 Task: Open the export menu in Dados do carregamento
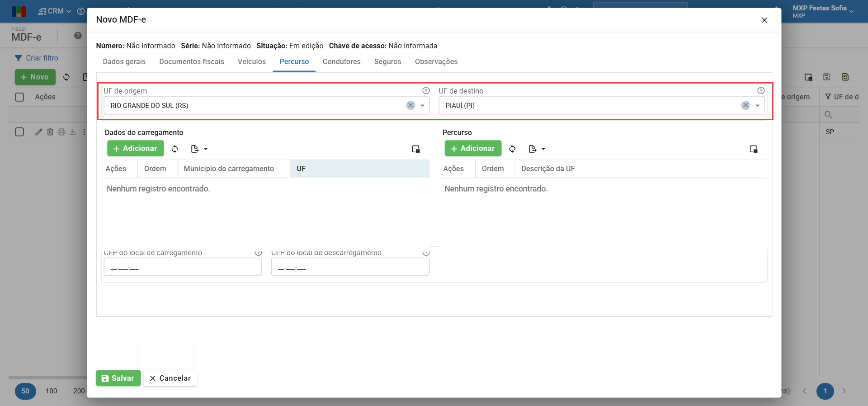[x=199, y=149]
